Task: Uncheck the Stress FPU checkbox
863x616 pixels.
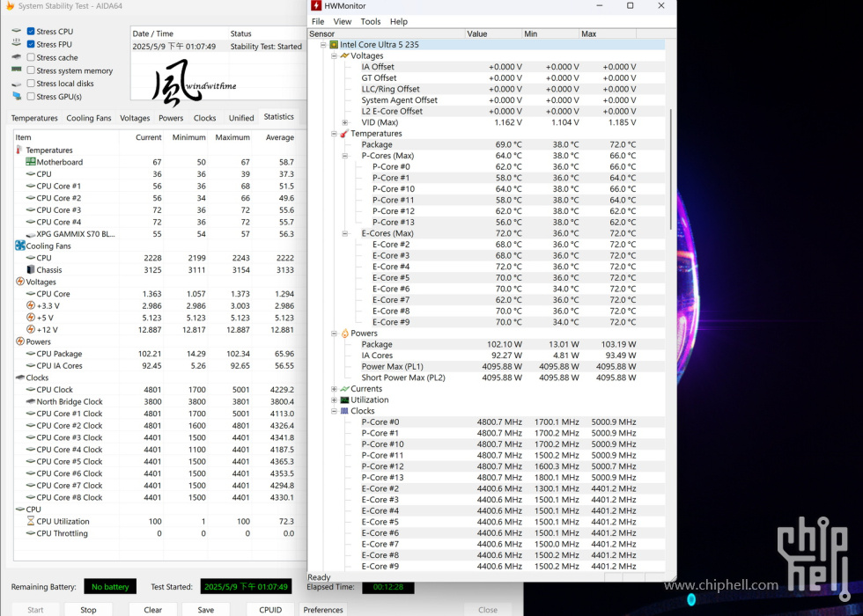Action: (31, 44)
